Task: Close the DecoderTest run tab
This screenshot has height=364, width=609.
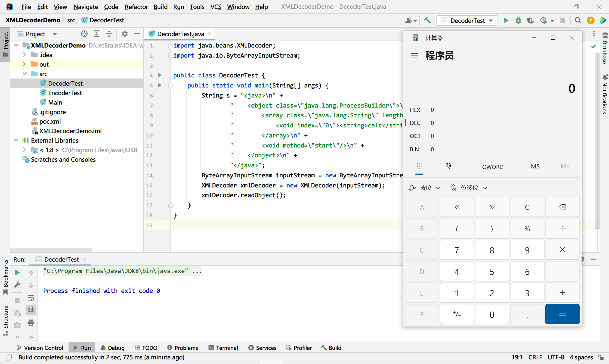Action: [84, 260]
